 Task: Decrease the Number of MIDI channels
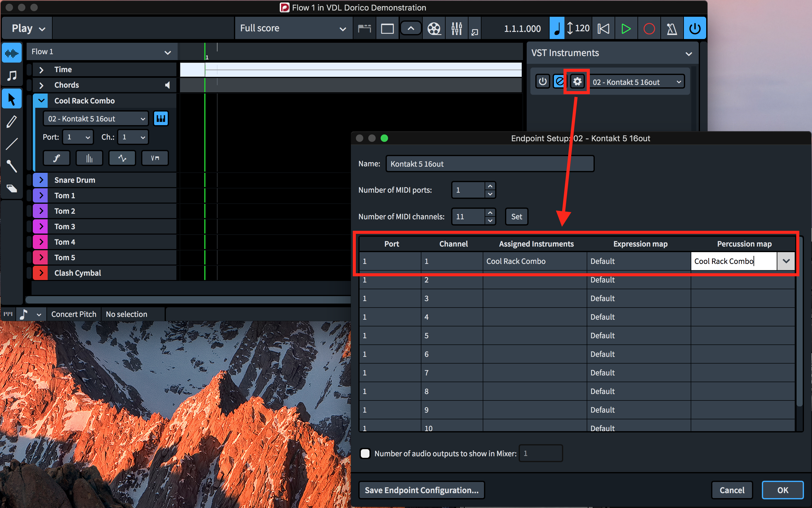(490, 221)
